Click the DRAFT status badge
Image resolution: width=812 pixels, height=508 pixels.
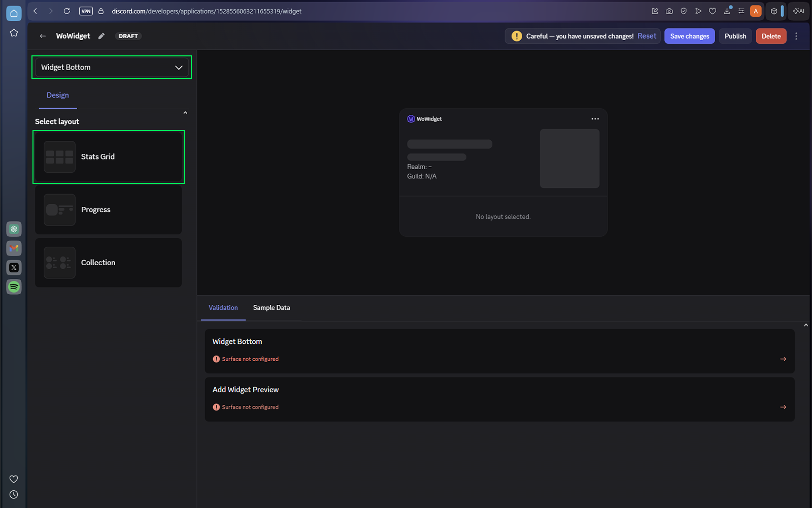click(x=128, y=36)
